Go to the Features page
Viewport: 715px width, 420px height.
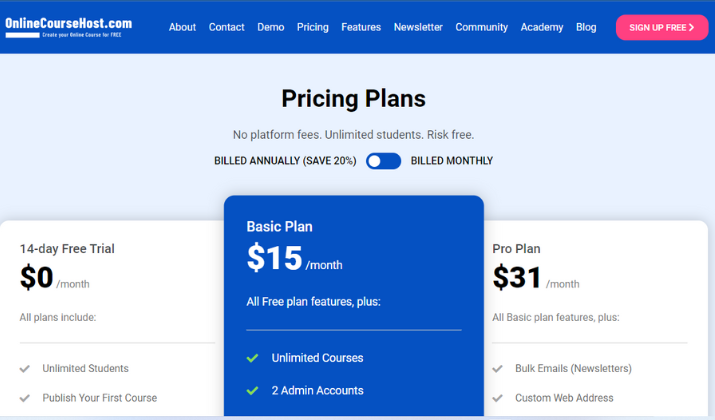pyautogui.click(x=361, y=27)
